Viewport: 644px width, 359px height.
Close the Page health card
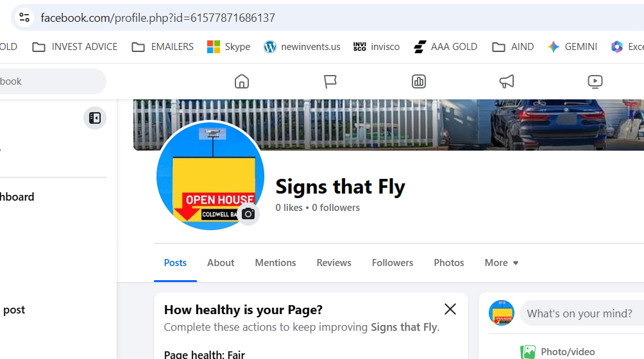tap(450, 309)
